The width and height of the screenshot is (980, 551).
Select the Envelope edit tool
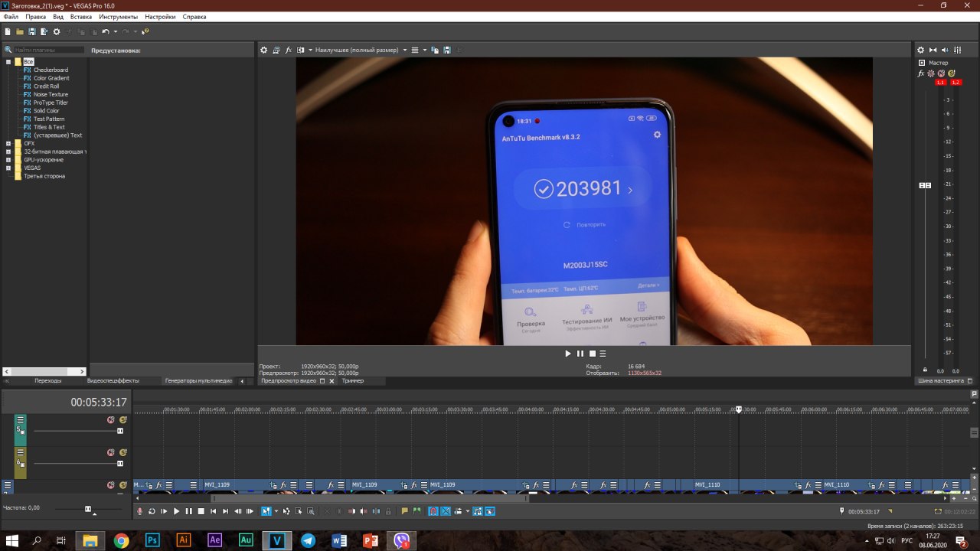point(286,511)
